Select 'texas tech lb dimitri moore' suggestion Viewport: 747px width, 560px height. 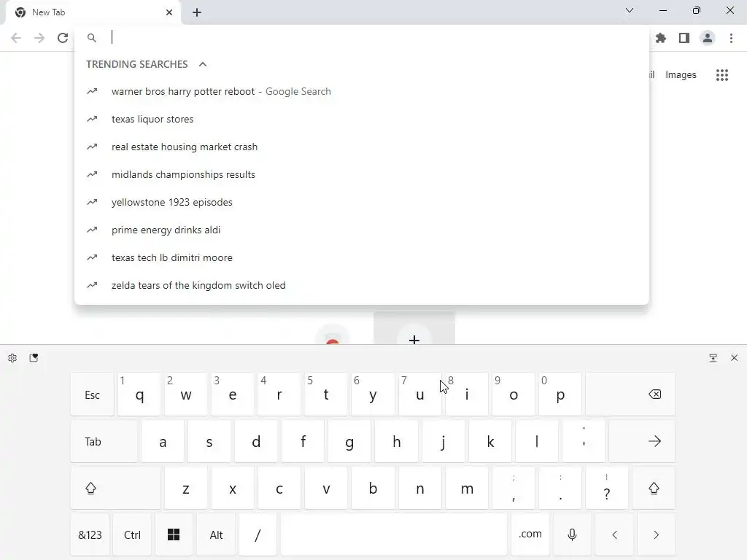coord(362,257)
